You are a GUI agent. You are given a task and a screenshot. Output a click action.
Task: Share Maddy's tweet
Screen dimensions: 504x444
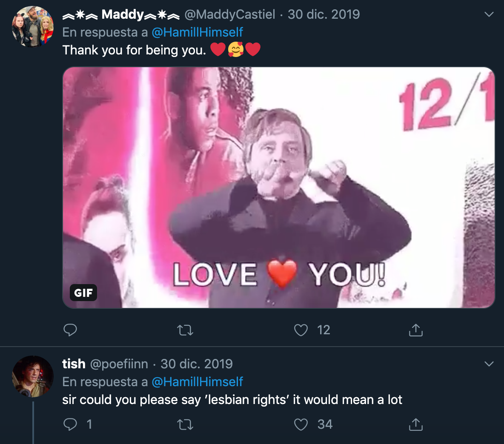[415, 330]
